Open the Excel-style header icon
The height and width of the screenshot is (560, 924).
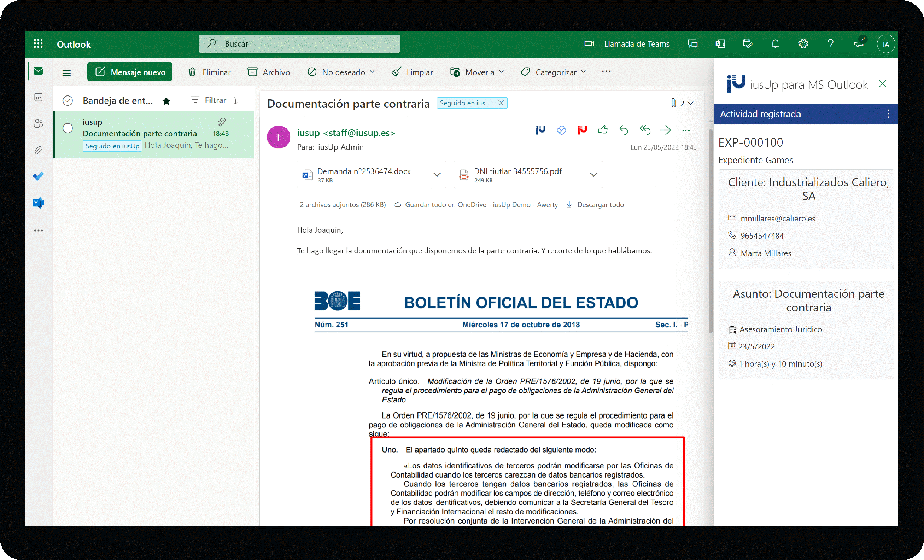(x=720, y=44)
